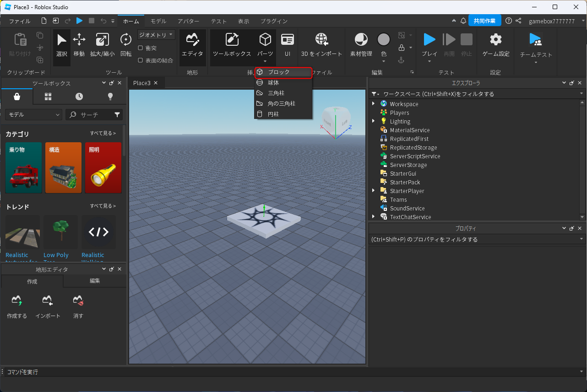Screen dimensions: 587x392
Task: Open the モデル category dropdown in toolbox
Action: click(33, 115)
